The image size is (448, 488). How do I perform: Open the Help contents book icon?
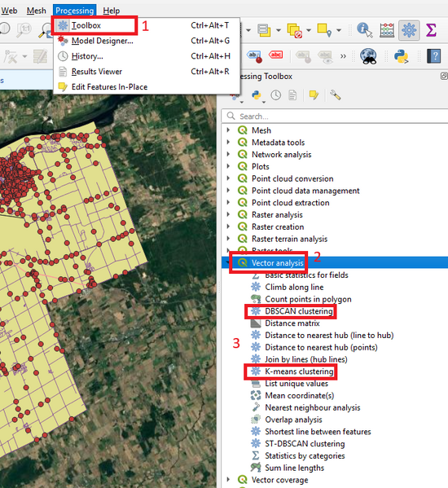coord(434,57)
